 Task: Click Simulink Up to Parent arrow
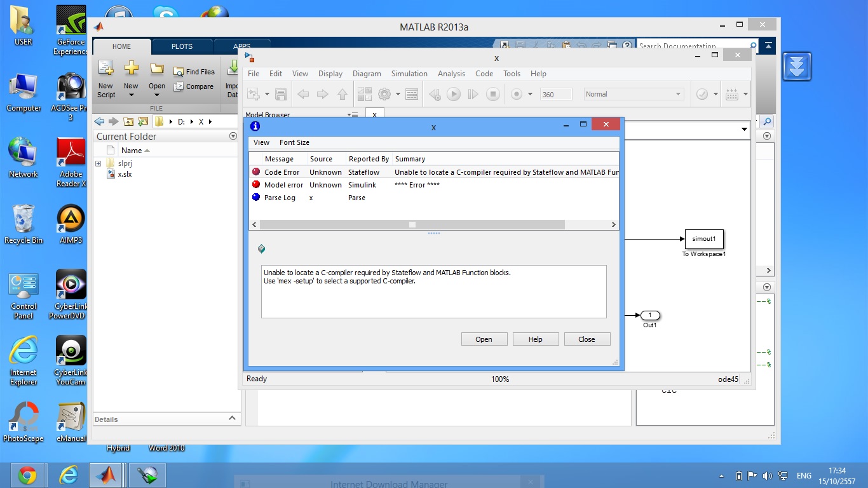(x=342, y=94)
